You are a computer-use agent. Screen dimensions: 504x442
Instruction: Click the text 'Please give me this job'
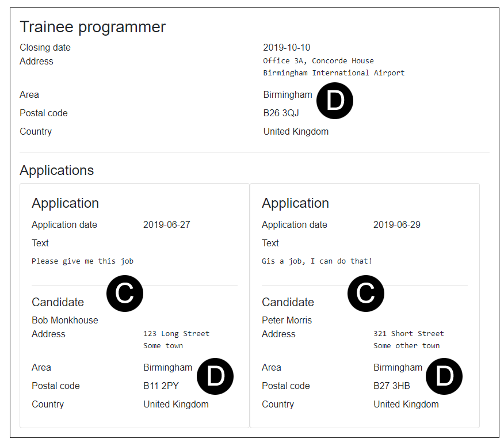pyautogui.click(x=82, y=261)
